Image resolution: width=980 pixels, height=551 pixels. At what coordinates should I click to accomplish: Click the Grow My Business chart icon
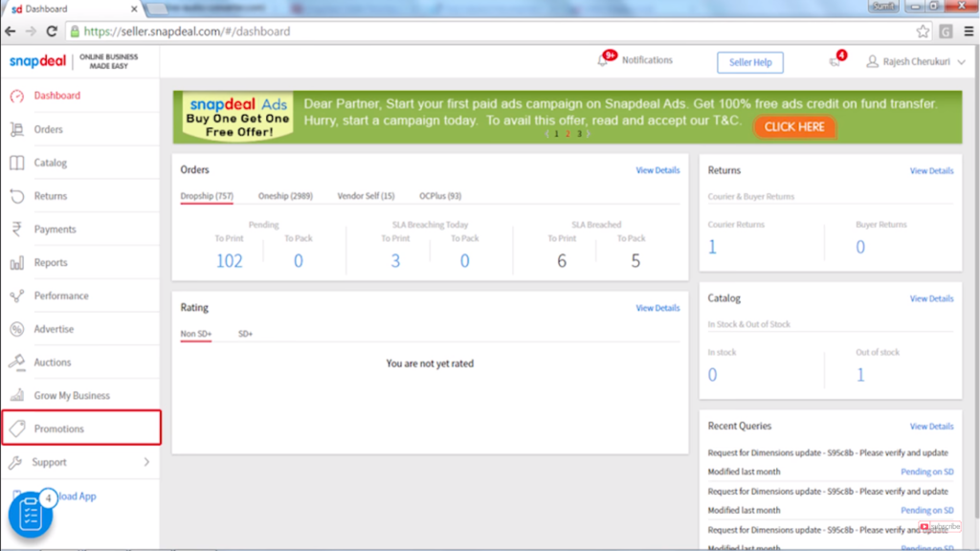pos(17,395)
